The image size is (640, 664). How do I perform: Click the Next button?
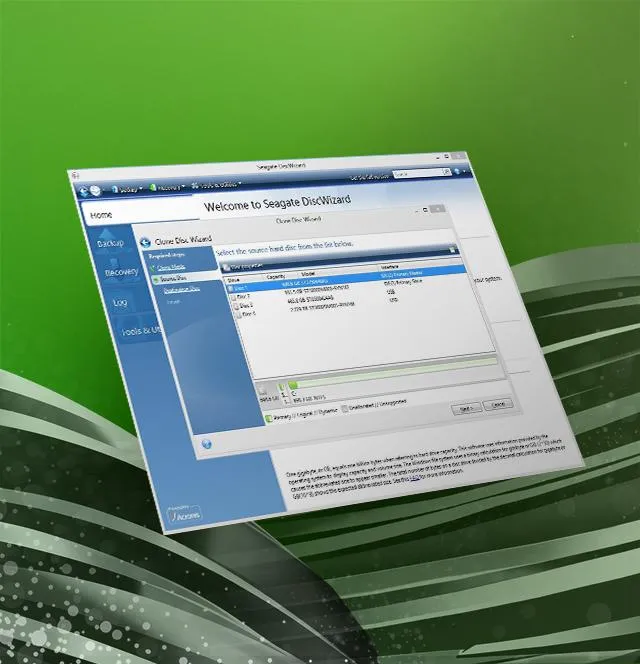pos(467,409)
